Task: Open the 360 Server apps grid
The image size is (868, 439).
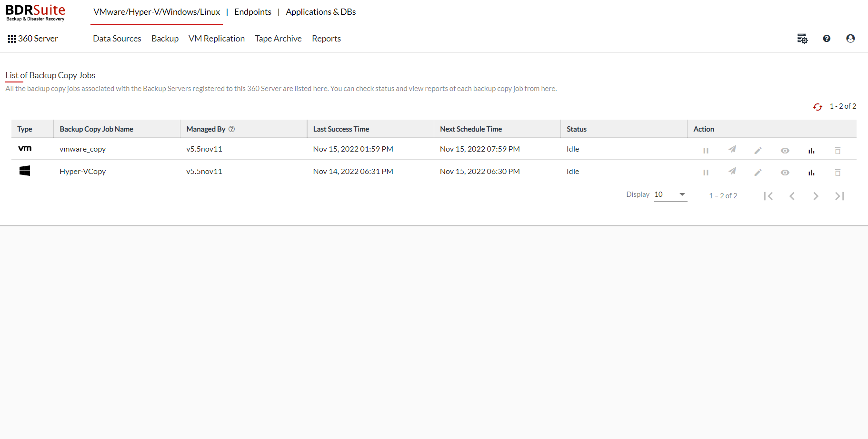Action: [12, 39]
